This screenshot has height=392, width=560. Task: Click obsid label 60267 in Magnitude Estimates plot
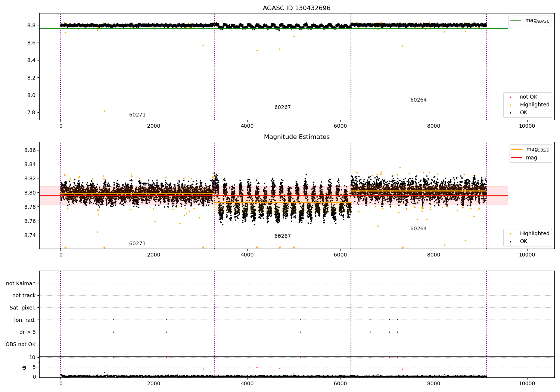283,236
